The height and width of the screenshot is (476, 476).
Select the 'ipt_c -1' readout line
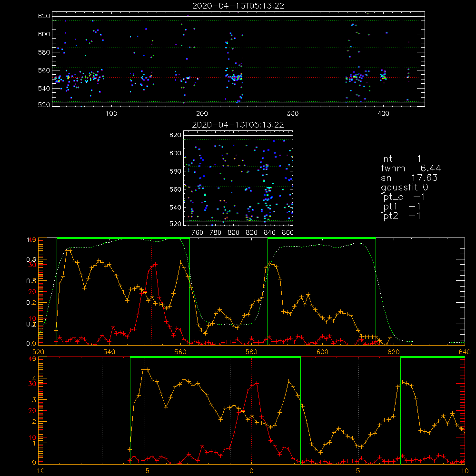pos(403,197)
